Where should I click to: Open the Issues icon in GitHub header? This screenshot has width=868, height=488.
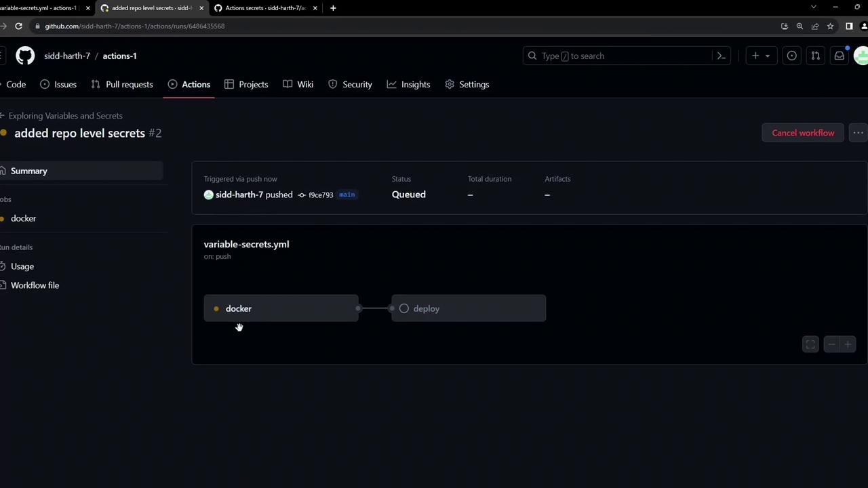[791, 56]
